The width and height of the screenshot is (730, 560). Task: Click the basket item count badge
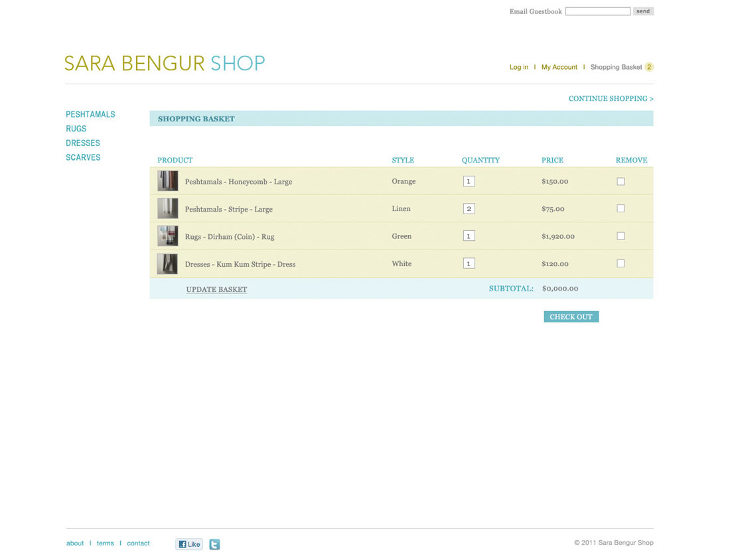[649, 67]
